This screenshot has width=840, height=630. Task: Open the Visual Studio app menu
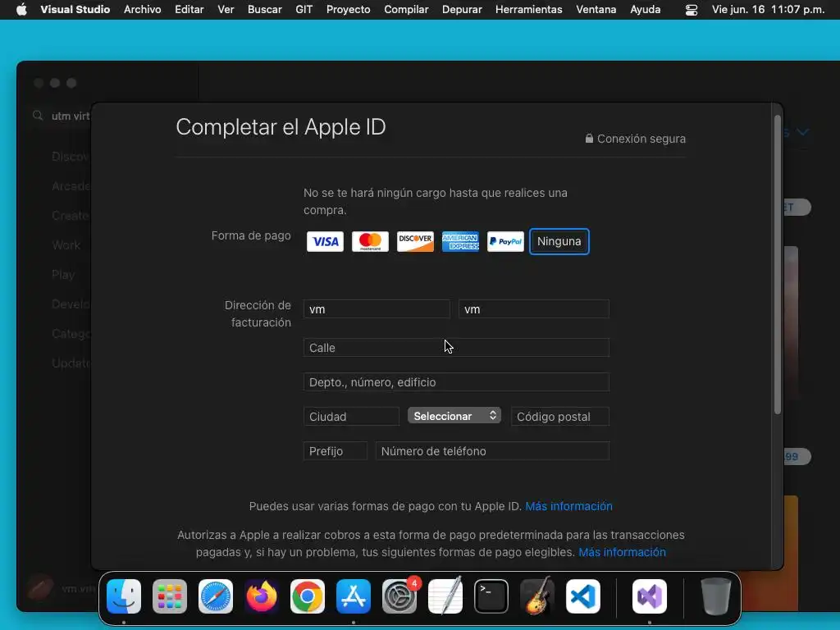(x=75, y=10)
